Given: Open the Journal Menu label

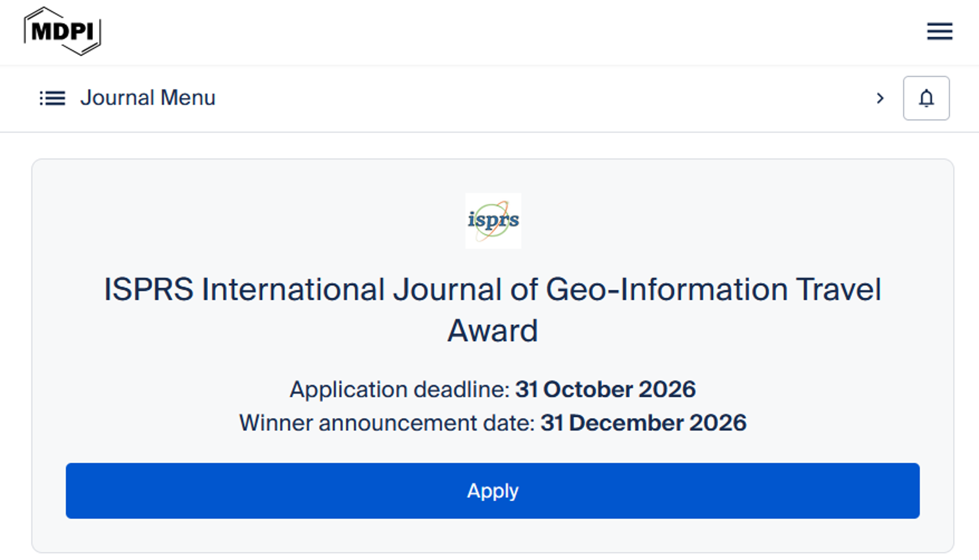Looking at the screenshot, I should [148, 98].
